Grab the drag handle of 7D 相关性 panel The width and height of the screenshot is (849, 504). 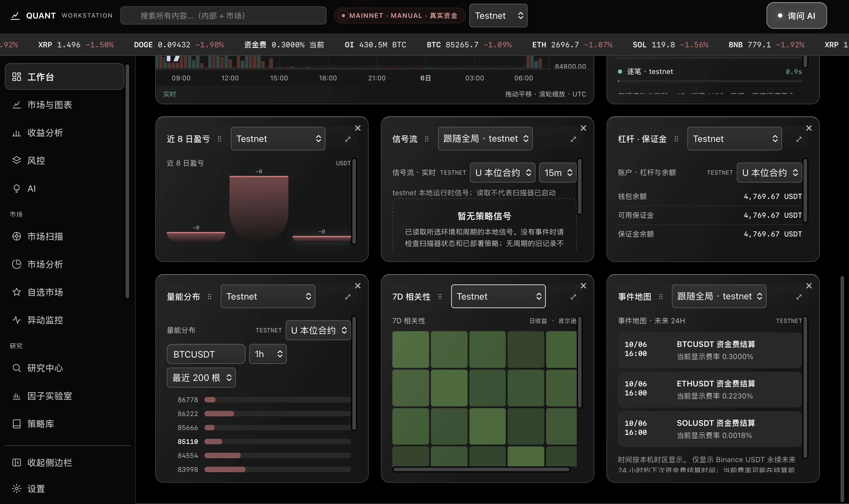[440, 297]
